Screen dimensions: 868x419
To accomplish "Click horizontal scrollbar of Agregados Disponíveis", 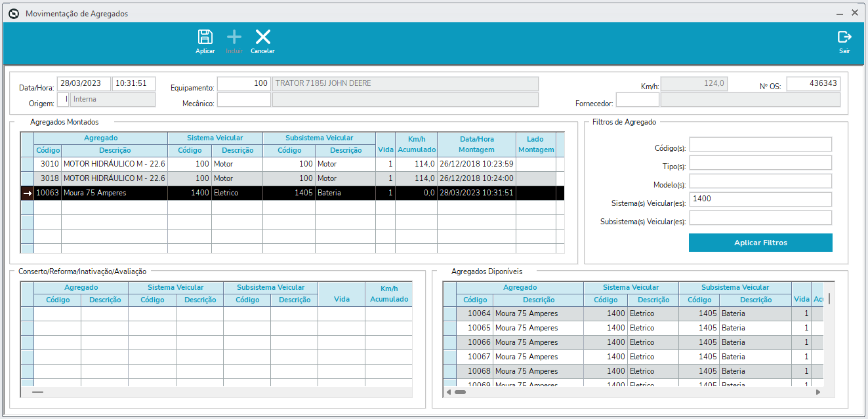I will 460,392.
